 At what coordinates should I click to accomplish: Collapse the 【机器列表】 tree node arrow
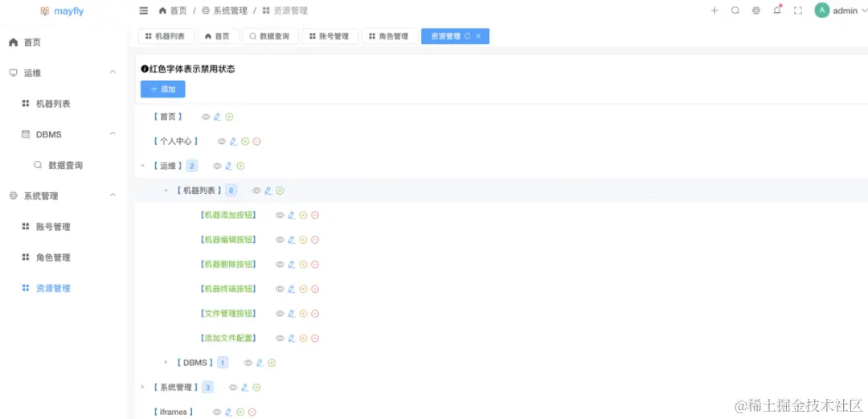pyautogui.click(x=166, y=191)
